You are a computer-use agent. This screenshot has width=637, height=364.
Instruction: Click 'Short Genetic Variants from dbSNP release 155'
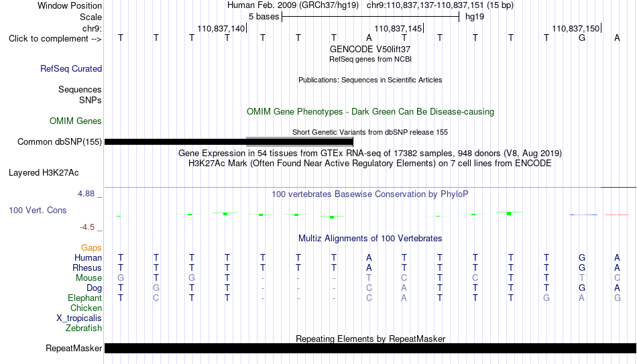coord(370,133)
